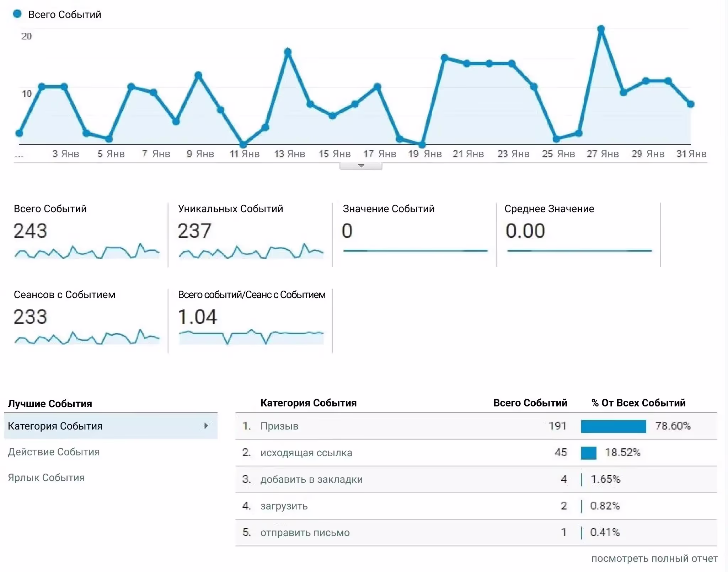This screenshot has width=728, height=572.
Task: Open the загрузить event category
Action: coord(284,506)
